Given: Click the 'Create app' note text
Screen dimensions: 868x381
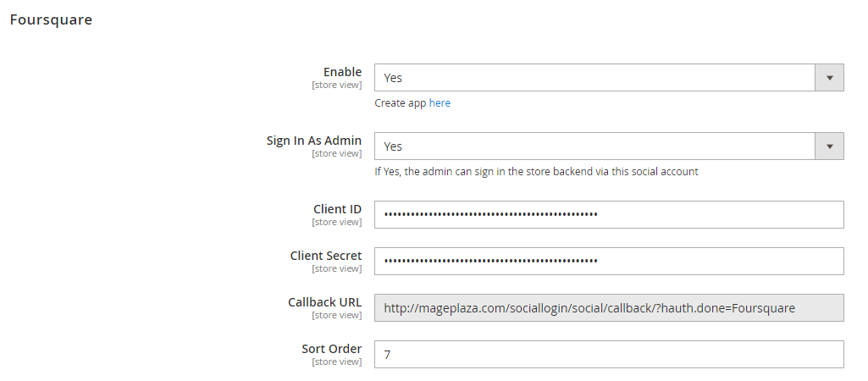Looking at the screenshot, I should [x=401, y=103].
